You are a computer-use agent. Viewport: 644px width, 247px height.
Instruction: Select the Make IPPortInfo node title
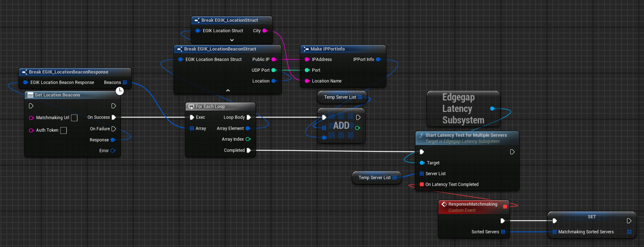328,49
